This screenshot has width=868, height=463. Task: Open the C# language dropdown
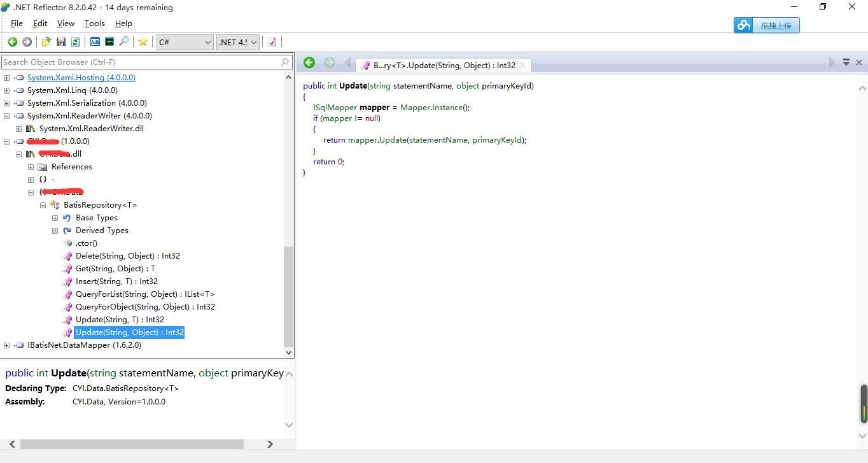[x=185, y=42]
